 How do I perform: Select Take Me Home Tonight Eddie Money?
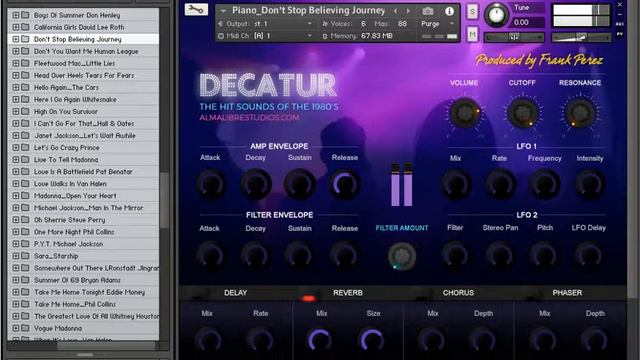pyautogui.click(x=83, y=292)
